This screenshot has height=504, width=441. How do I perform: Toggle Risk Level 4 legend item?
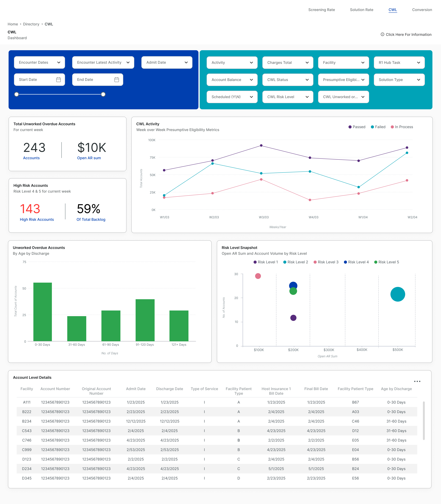[356, 262]
